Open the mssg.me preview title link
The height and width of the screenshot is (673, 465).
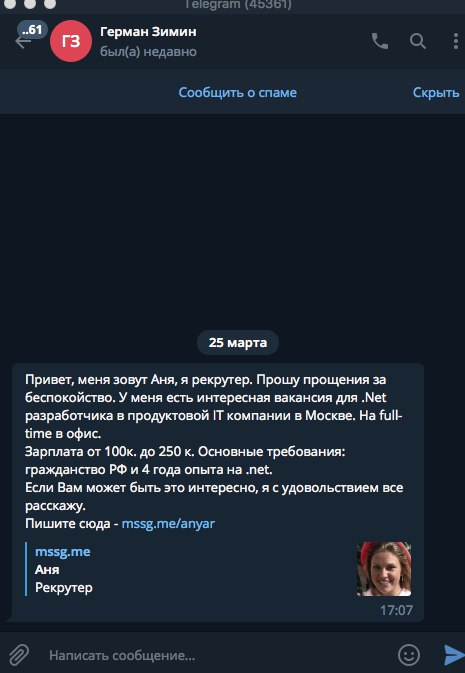tap(63, 552)
